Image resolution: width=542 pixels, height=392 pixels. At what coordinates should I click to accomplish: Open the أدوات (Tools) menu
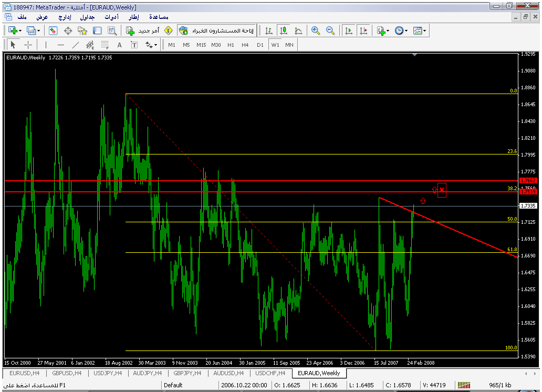pos(111,17)
